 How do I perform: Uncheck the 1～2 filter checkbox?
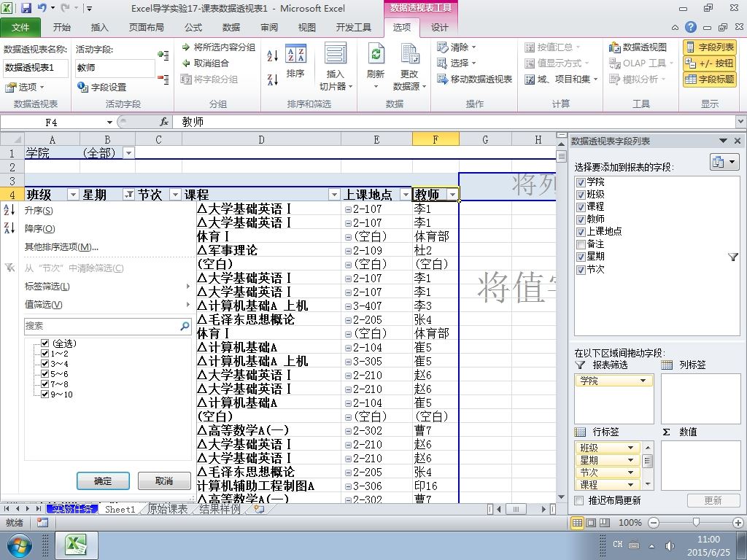[44, 354]
